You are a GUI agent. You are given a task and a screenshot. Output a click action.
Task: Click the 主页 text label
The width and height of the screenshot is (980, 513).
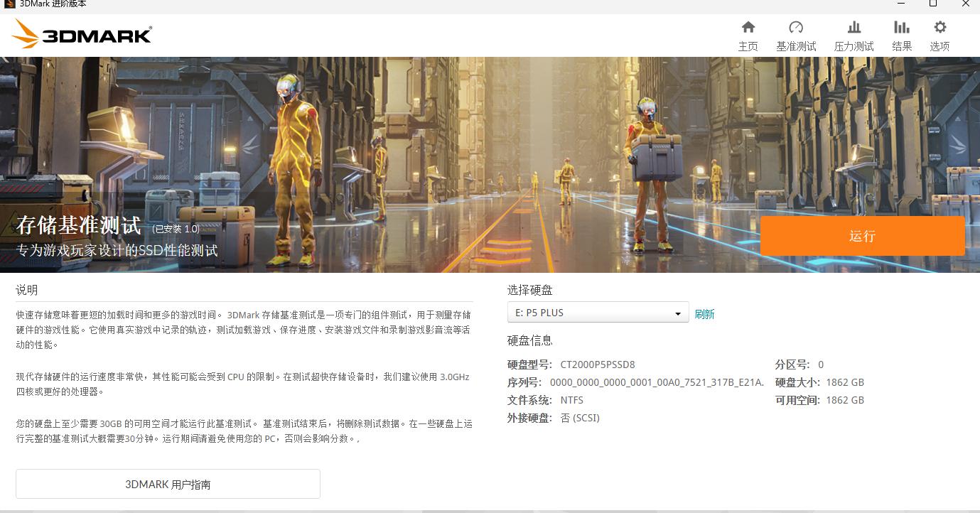(748, 46)
